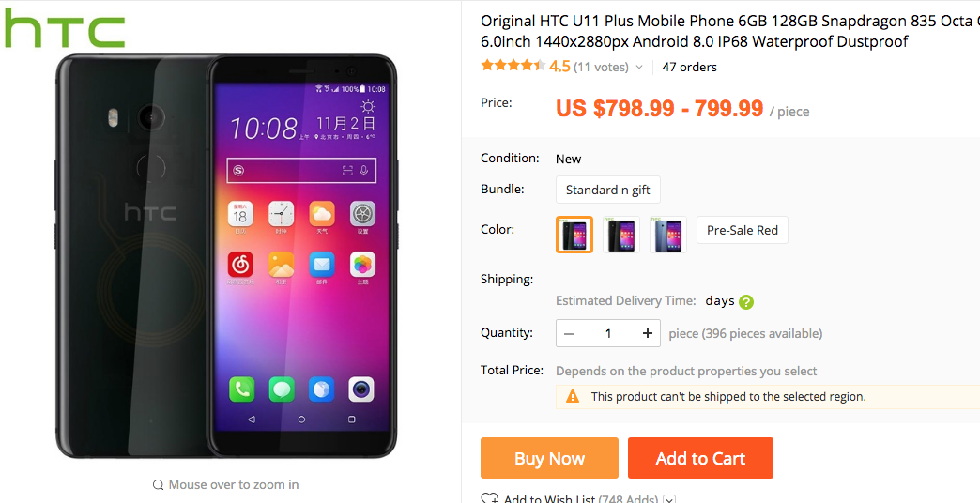Click the magnifier icon beside Mouse over to zoom
The image size is (980, 503).
pos(158,485)
